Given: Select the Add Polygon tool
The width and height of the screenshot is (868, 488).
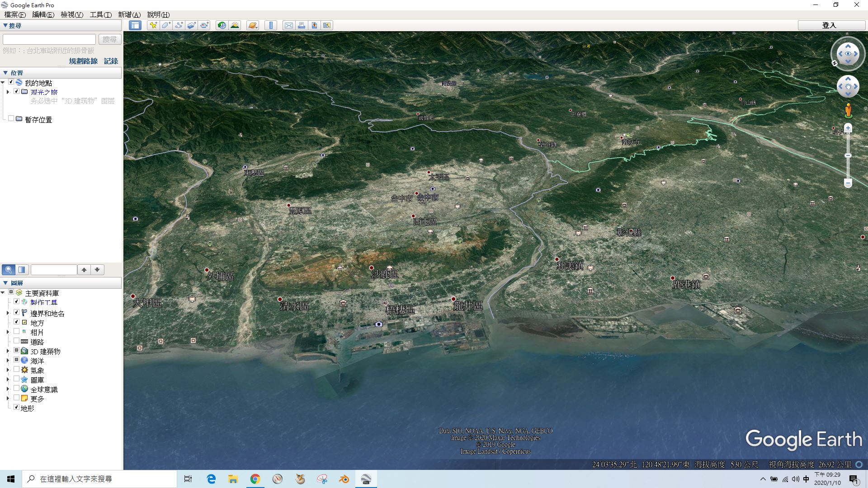Looking at the screenshot, I should [166, 25].
